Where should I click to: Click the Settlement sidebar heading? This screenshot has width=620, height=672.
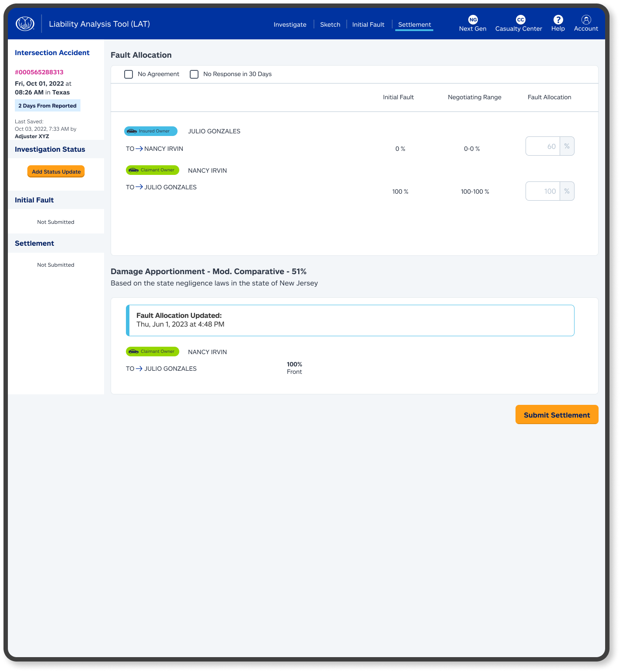(x=35, y=243)
